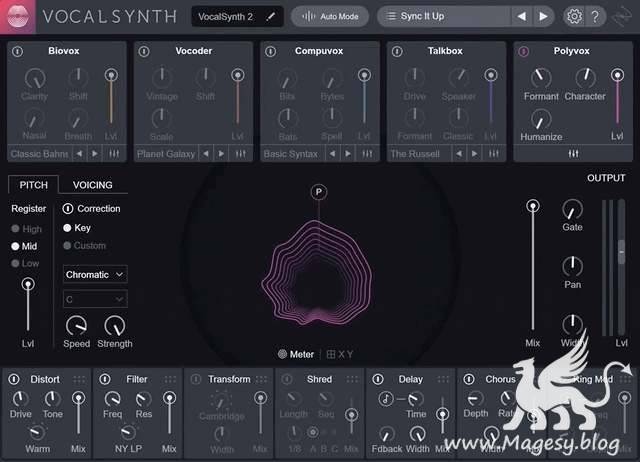The image size is (640, 462).
Task: Click the output Mix slider handle
Action: click(533, 206)
